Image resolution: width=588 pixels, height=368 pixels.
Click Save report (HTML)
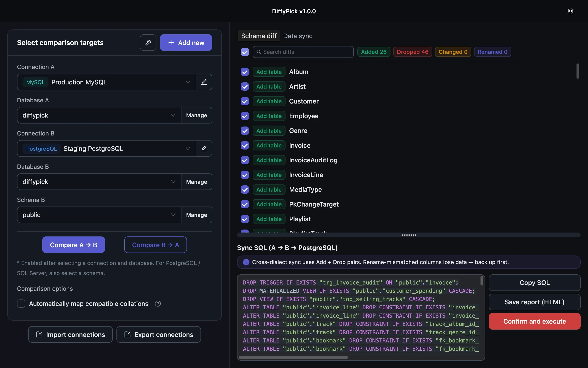tap(534, 302)
